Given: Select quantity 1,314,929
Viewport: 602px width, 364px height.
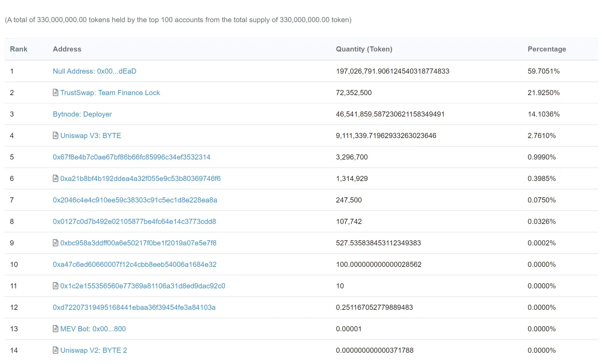Looking at the screenshot, I should [352, 179].
